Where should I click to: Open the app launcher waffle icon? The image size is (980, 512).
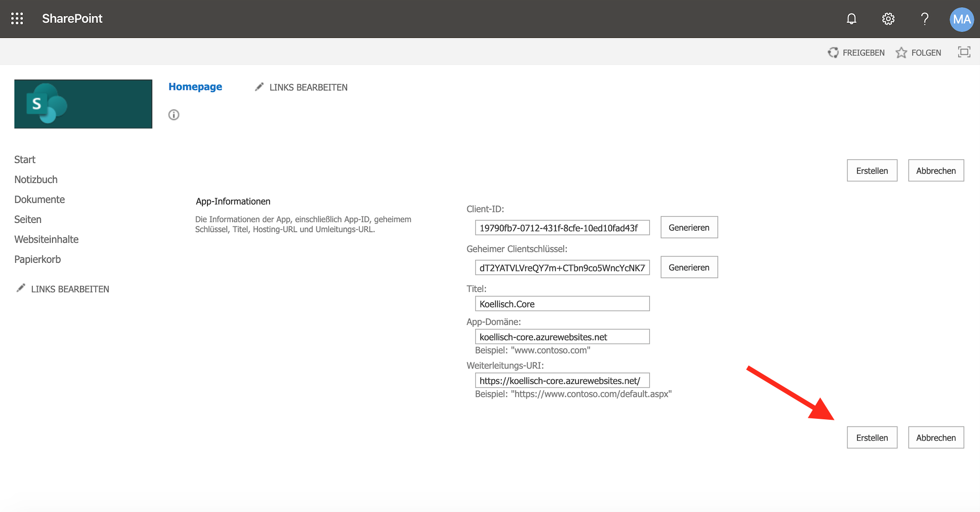click(x=17, y=19)
